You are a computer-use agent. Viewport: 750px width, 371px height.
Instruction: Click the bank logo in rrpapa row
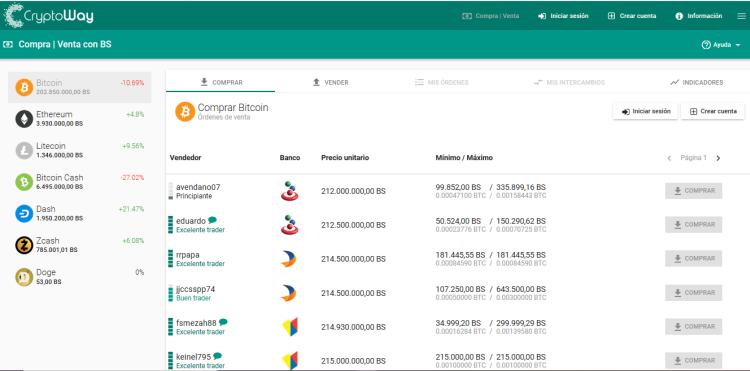point(288,259)
